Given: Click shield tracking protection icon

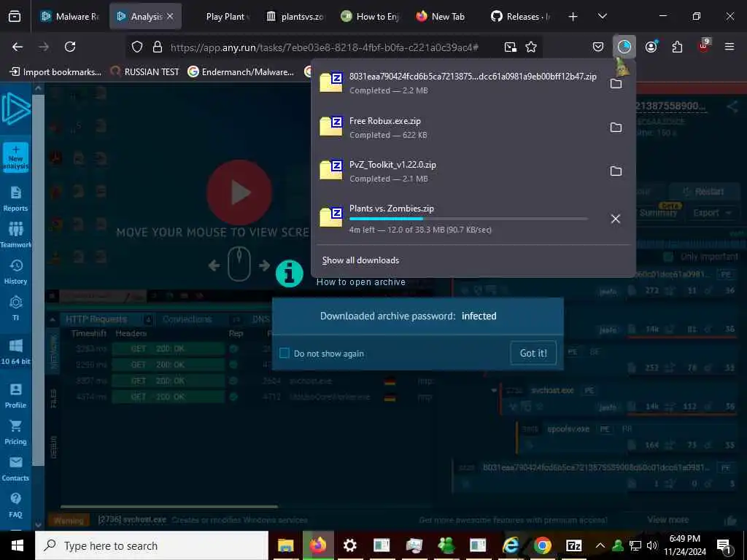Looking at the screenshot, I should [x=137, y=47].
